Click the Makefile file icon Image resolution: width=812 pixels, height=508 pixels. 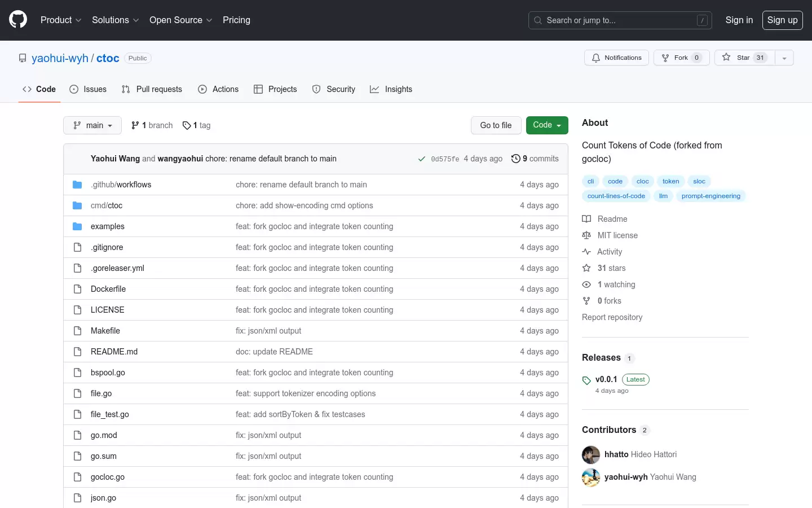(77, 331)
